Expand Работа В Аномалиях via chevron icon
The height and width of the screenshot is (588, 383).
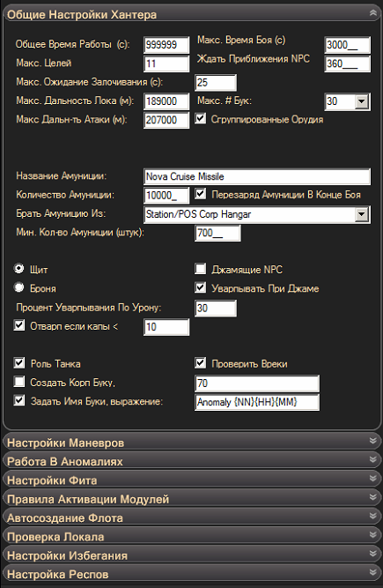(x=372, y=459)
